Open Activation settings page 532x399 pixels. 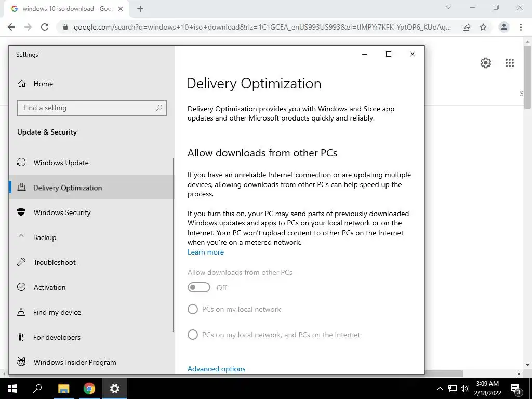tap(91, 287)
